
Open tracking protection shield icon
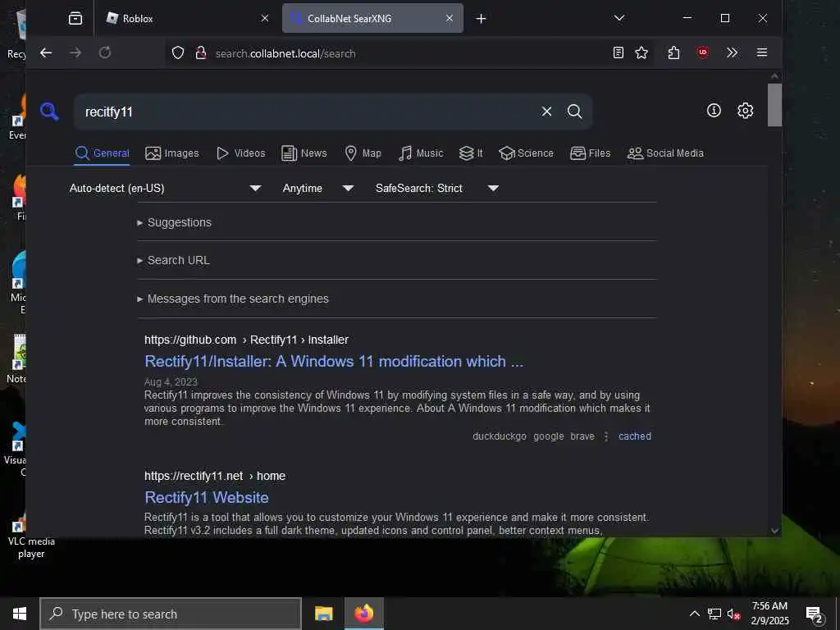pos(178,52)
